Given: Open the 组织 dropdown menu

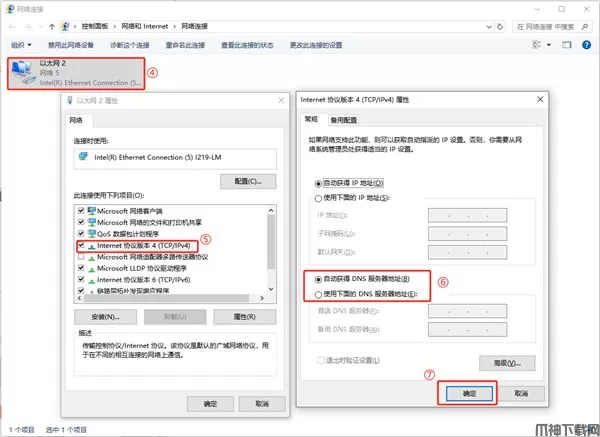Looking at the screenshot, I should (21, 45).
